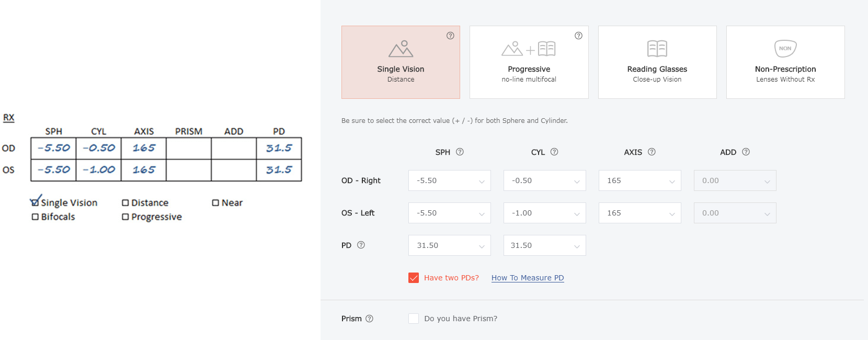This screenshot has height=340, width=868.
Task: Click help icon on Single Vision card
Action: point(450,36)
